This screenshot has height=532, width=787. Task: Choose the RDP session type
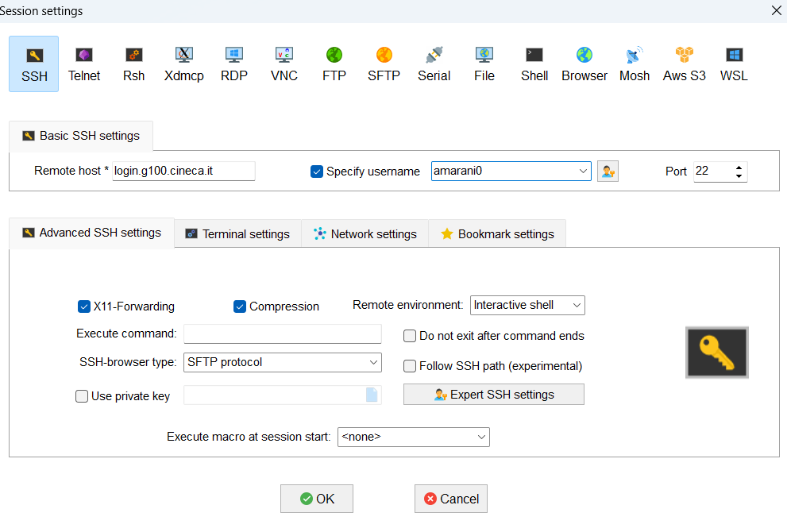pos(234,64)
